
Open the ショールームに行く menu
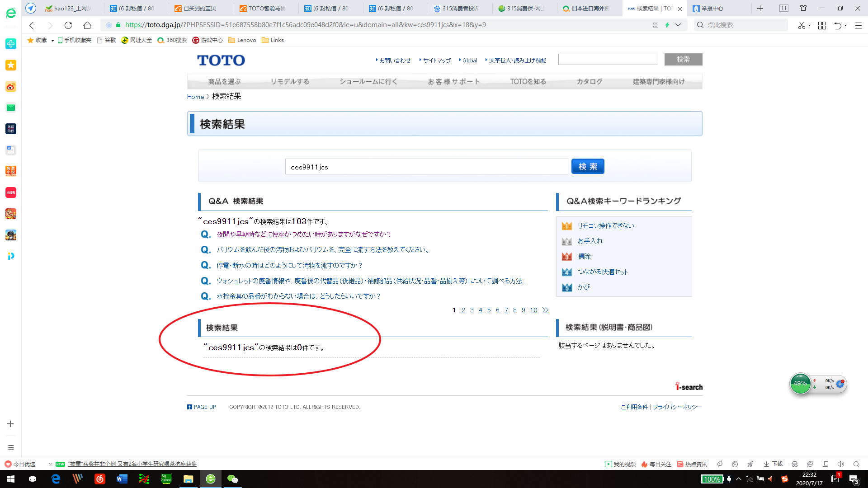[368, 82]
